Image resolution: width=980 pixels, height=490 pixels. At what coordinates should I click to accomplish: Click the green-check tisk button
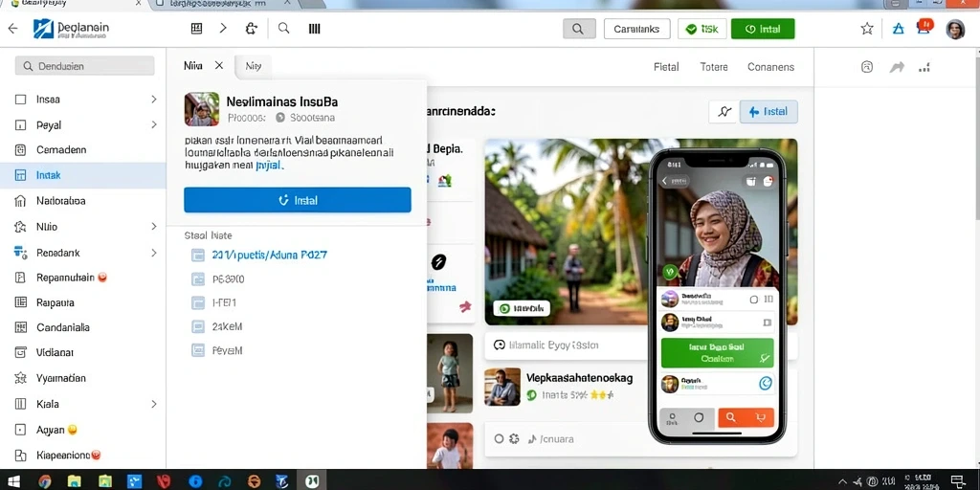[702, 29]
